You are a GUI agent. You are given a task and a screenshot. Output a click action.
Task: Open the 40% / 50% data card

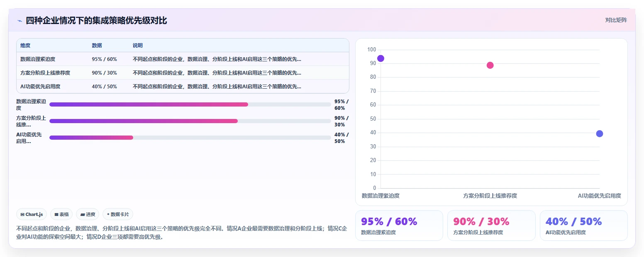click(x=583, y=225)
